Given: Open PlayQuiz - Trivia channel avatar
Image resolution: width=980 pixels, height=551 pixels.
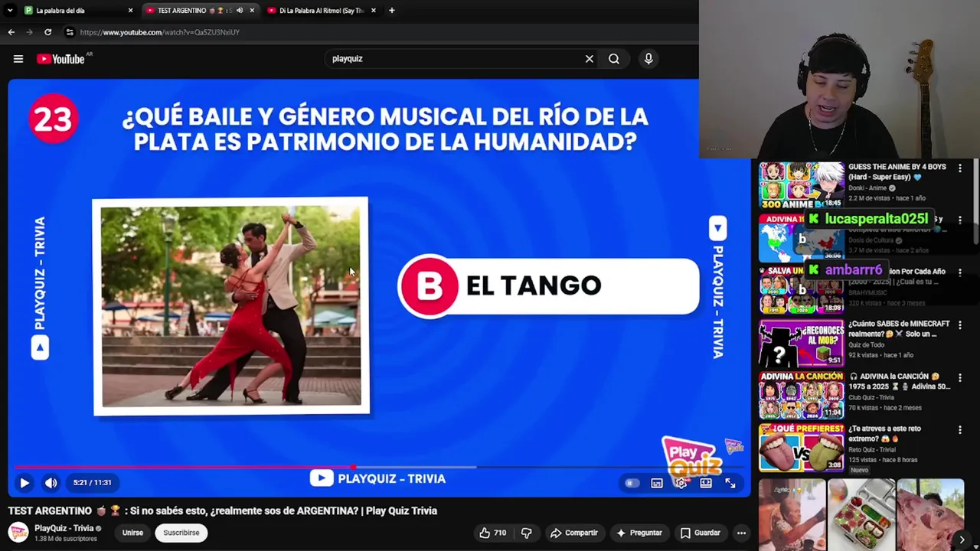Looking at the screenshot, I should pos(18,533).
